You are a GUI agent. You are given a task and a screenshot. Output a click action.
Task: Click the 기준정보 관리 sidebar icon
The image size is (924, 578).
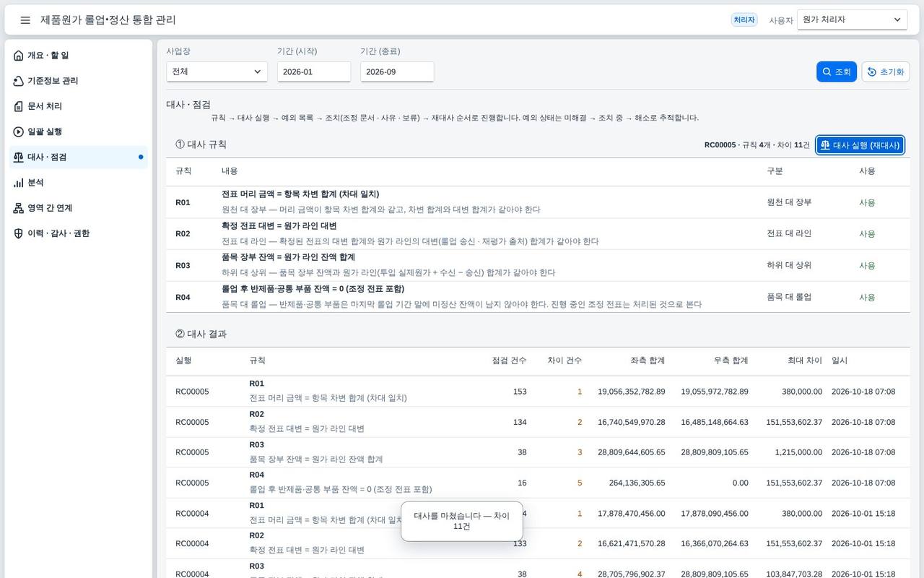tap(19, 81)
